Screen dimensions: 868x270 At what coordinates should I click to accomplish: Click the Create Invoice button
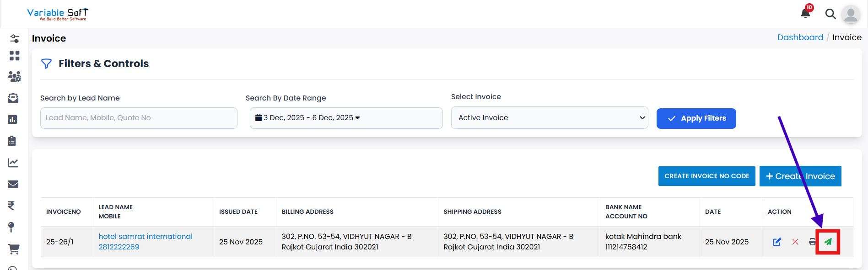pos(800,176)
